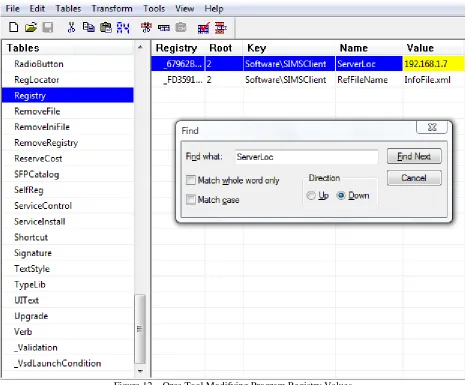Screen dimensions: 468x385
Task: Enable the Match case checkbox
Action: [191, 200]
